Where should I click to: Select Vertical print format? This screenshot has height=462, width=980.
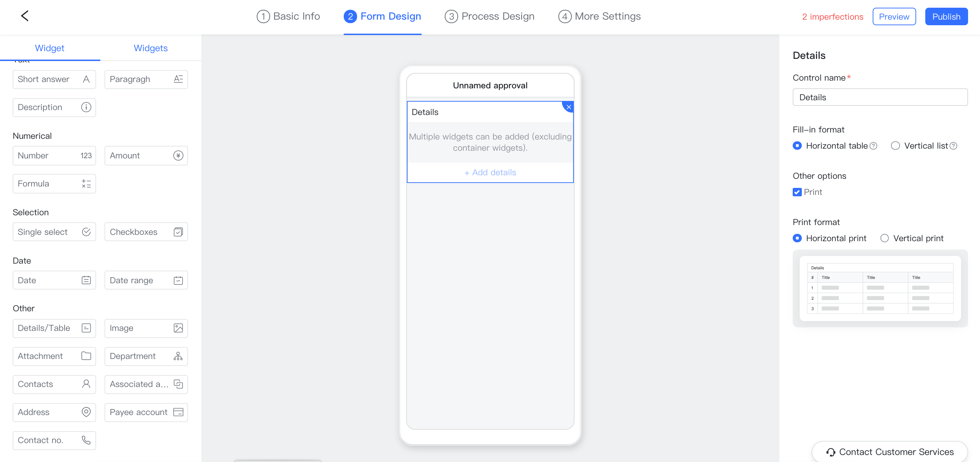click(x=884, y=238)
